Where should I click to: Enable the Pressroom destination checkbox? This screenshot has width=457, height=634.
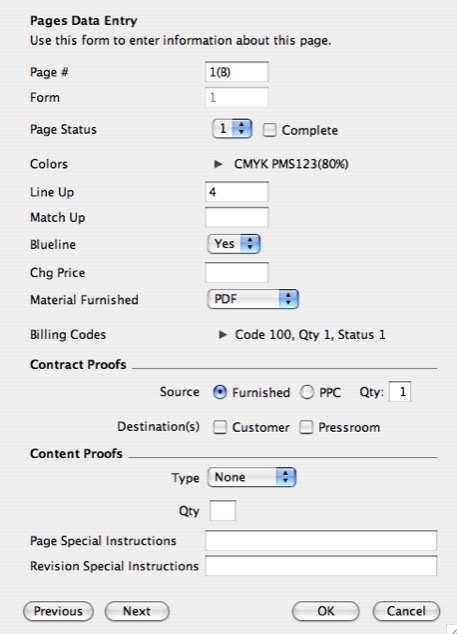(x=306, y=427)
